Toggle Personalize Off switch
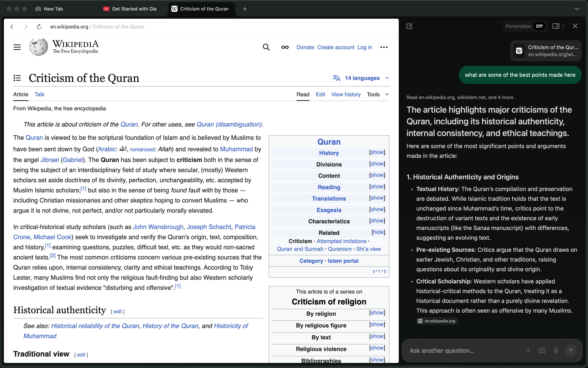Image resolution: width=588 pixels, height=368 pixels. (539, 26)
